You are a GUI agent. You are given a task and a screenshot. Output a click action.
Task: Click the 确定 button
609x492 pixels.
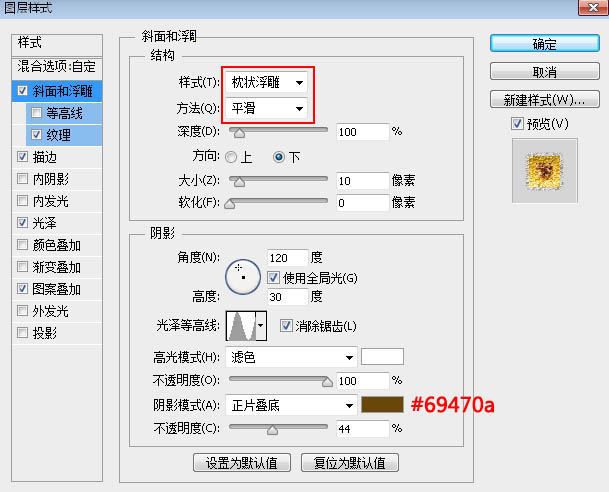[545, 43]
